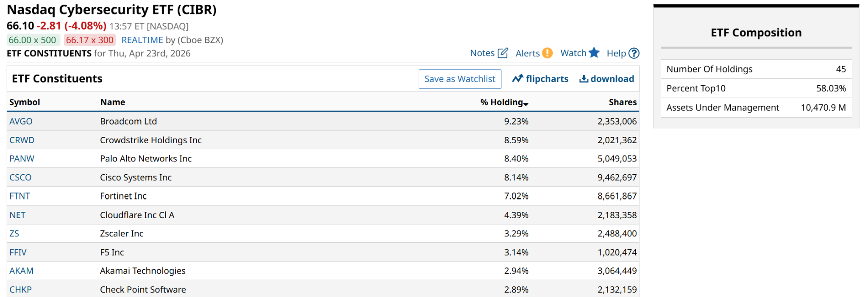
Task: Click REALTIME quote link
Action: point(142,40)
